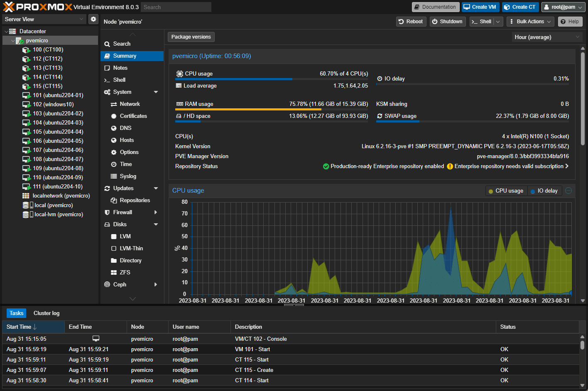Click the Package versions button

191,37
